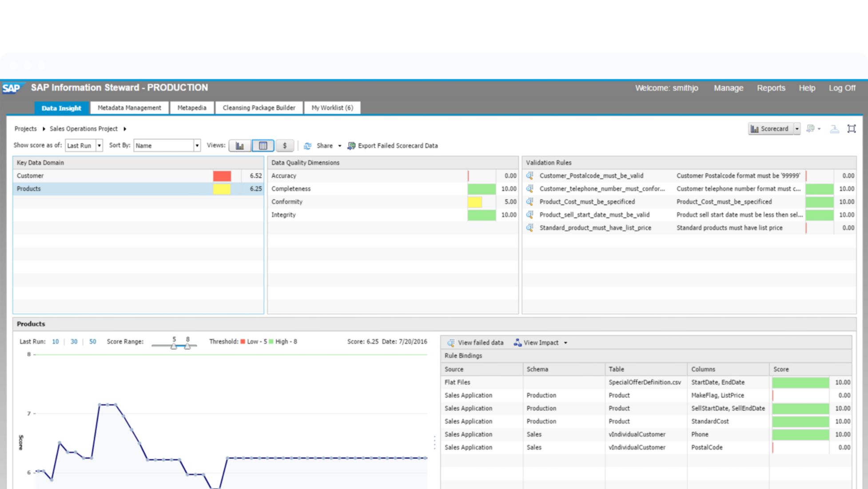The height and width of the screenshot is (489, 868).
Task: Open the Sort By Name dropdown
Action: (197, 146)
